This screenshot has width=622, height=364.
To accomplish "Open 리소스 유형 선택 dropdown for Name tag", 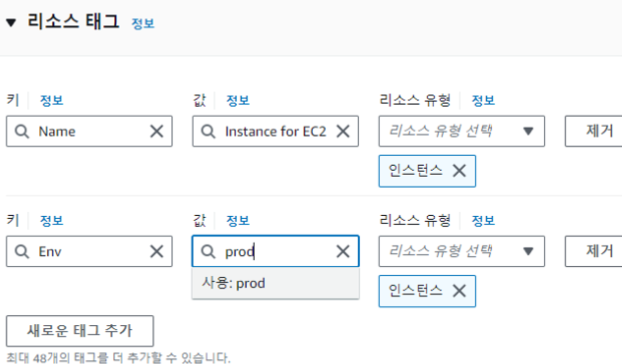I will click(462, 131).
